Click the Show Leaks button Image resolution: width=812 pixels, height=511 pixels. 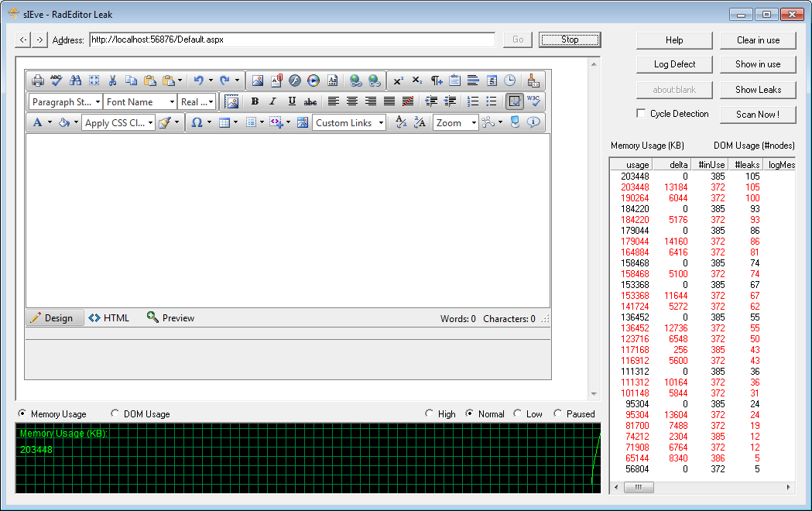pyautogui.click(x=758, y=90)
